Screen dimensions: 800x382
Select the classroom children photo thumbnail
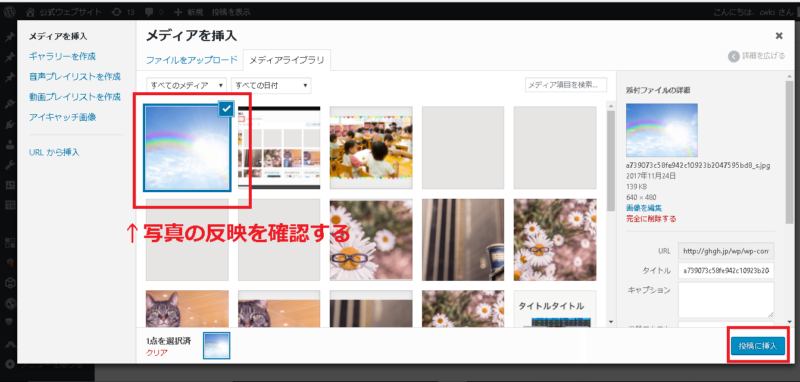point(371,148)
